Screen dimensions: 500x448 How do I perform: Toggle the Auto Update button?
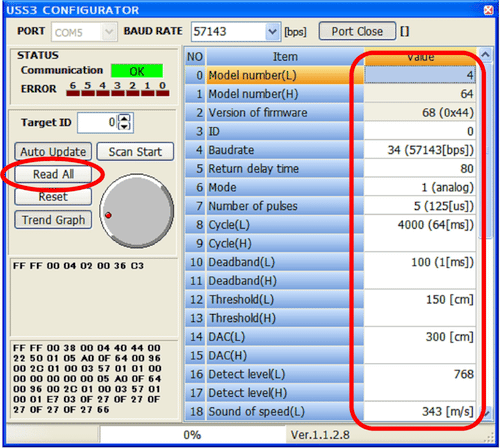pos(53,152)
